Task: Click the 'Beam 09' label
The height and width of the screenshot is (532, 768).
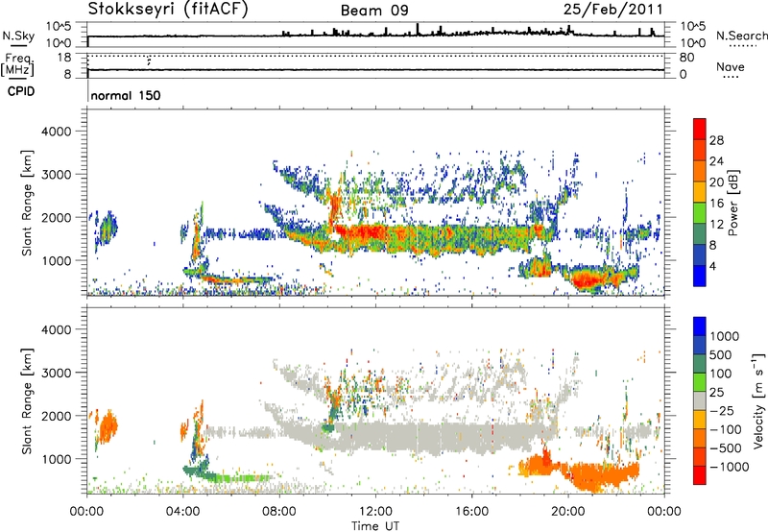Action: 374,11
